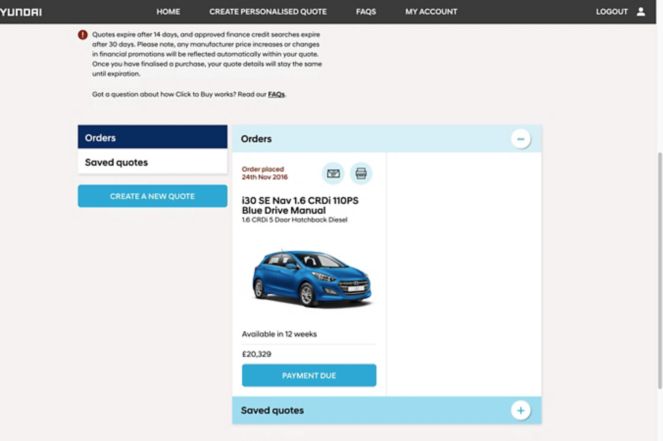Click the Payment Due button
Image resolution: width=663 pixels, height=441 pixels.
309,375
